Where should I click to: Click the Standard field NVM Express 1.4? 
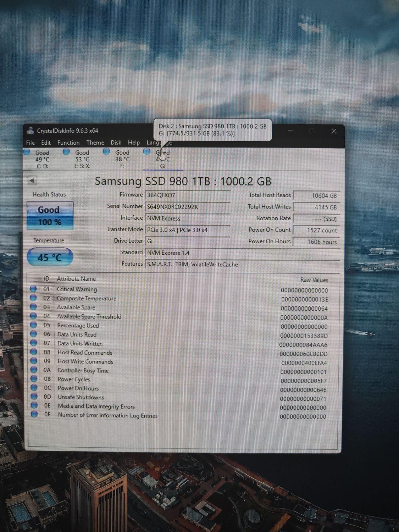(242, 253)
